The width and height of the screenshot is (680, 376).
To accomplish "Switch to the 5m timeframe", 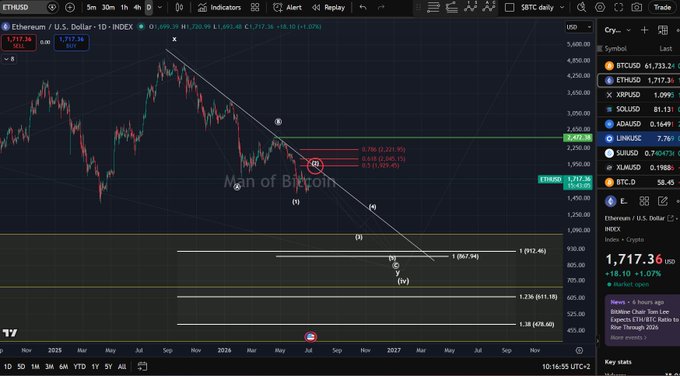I will point(91,7).
